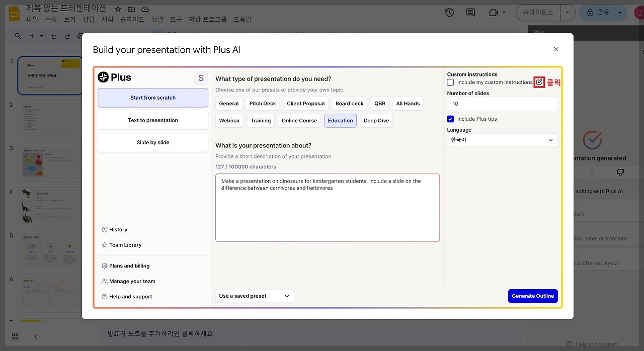This screenshot has width=644, height=351.
Task: Open the 서식 menu
Action: [108, 19]
